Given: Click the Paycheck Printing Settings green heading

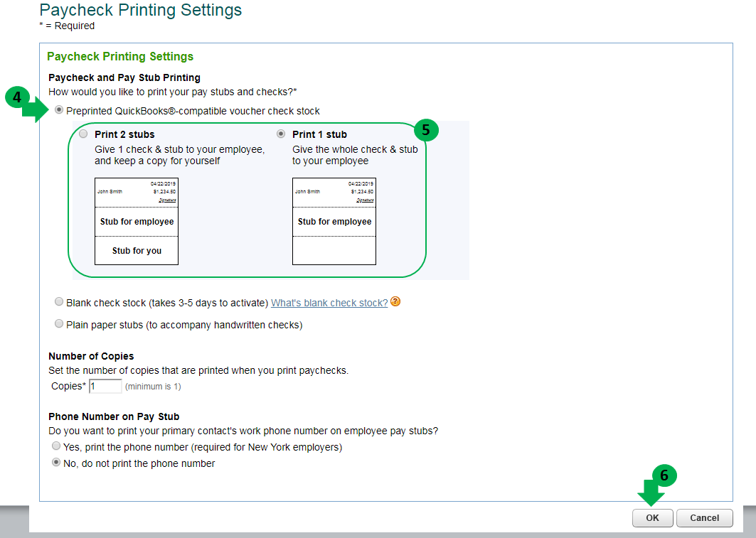Looking at the screenshot, I should (120, 57).
